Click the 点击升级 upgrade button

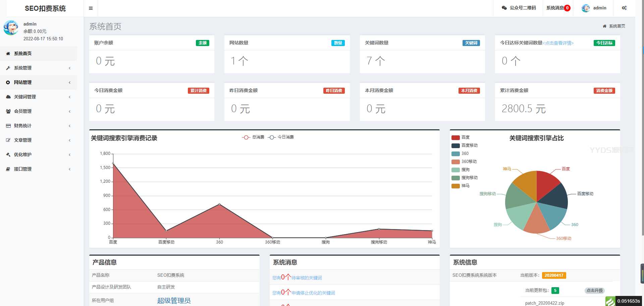pos(594,291)
